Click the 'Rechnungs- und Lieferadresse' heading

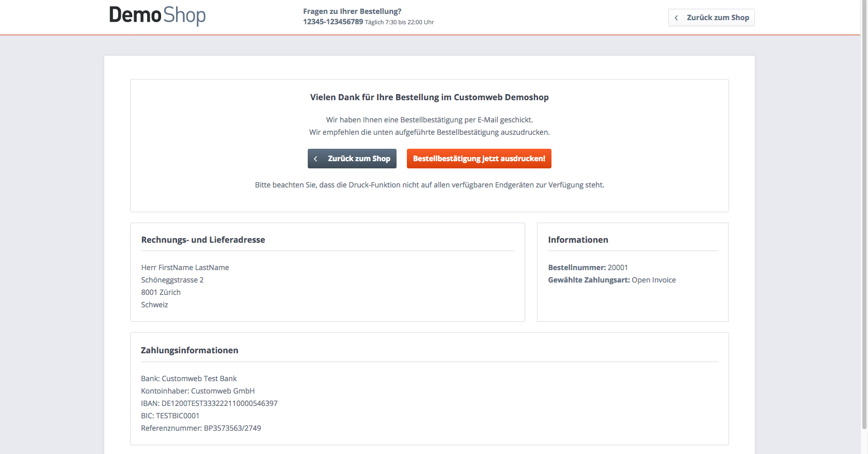click(203, 240)
